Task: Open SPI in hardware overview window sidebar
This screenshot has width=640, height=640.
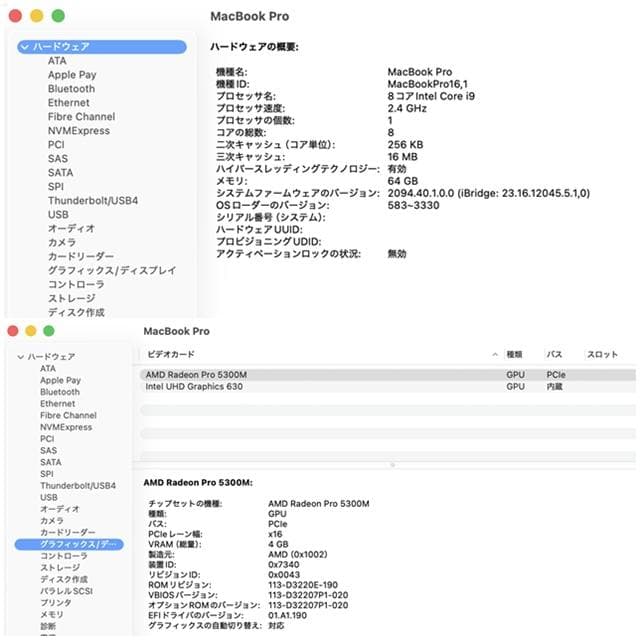Action: pyautogui.click(x=56, y=187)
